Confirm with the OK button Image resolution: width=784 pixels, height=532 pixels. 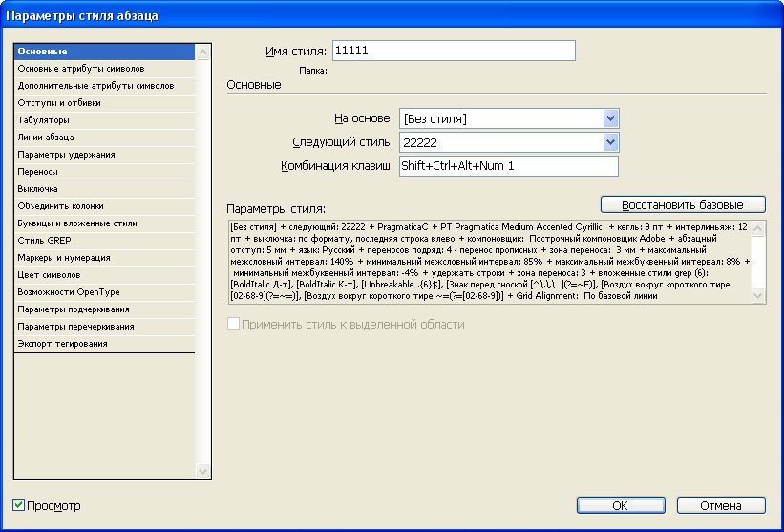point(621,505)
